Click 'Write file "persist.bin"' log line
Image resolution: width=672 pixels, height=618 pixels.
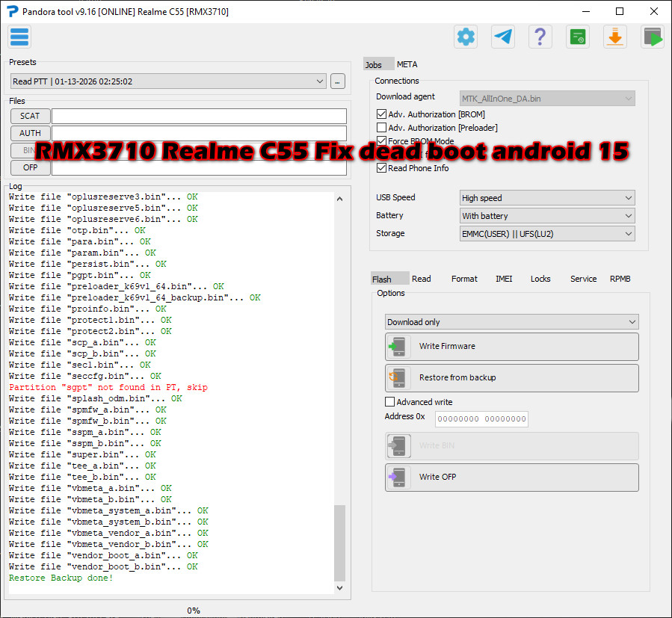click(87, 264)
